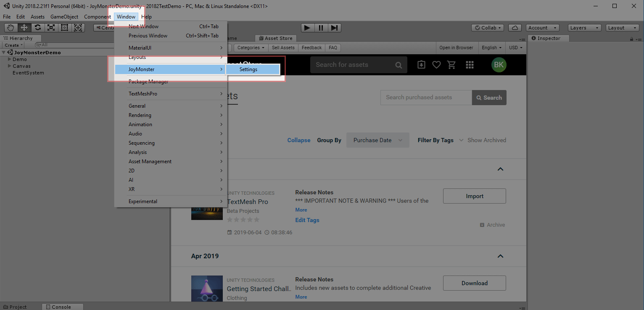Select the Move tool in toolbar

pyautogui.click(x=24, y=28)
